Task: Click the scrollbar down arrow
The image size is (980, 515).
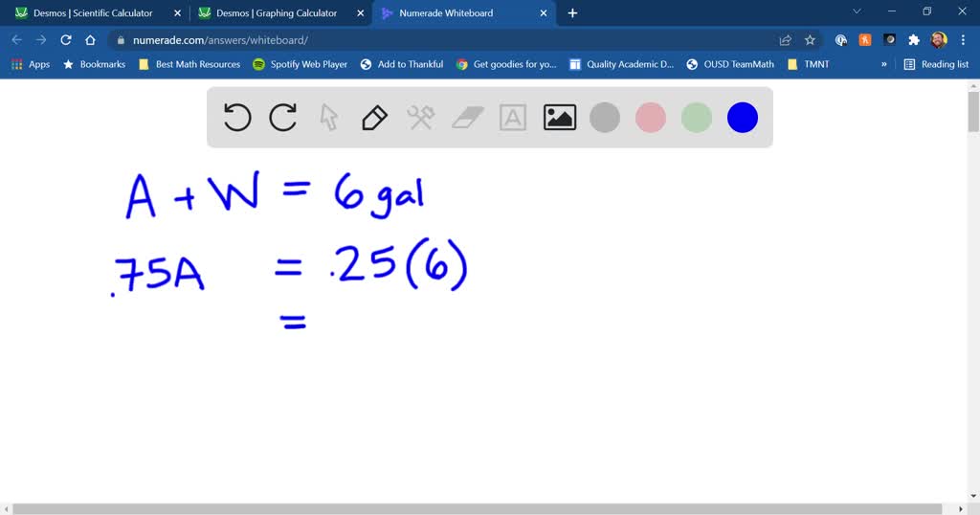Action: point(973,496)
